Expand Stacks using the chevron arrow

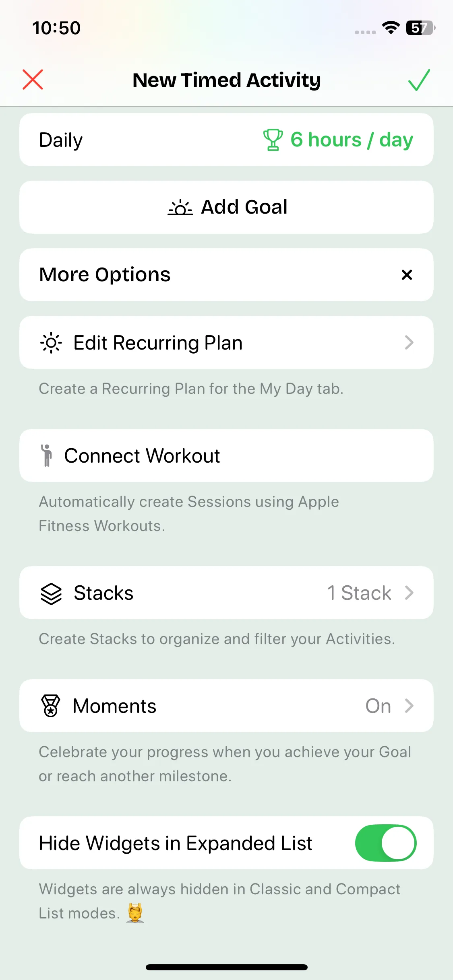(409, 593)
